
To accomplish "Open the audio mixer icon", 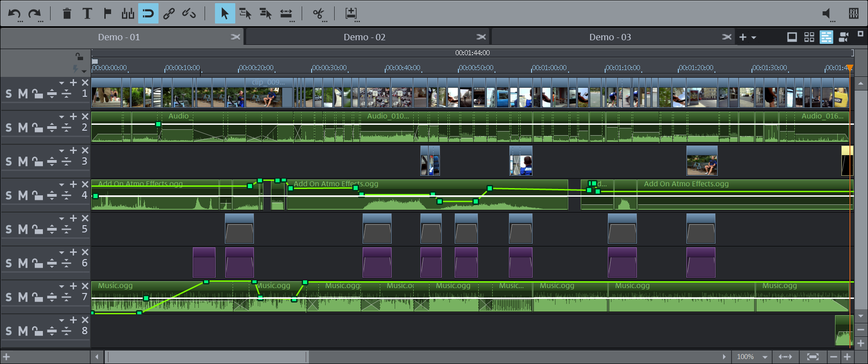I will tap(854, 14).
